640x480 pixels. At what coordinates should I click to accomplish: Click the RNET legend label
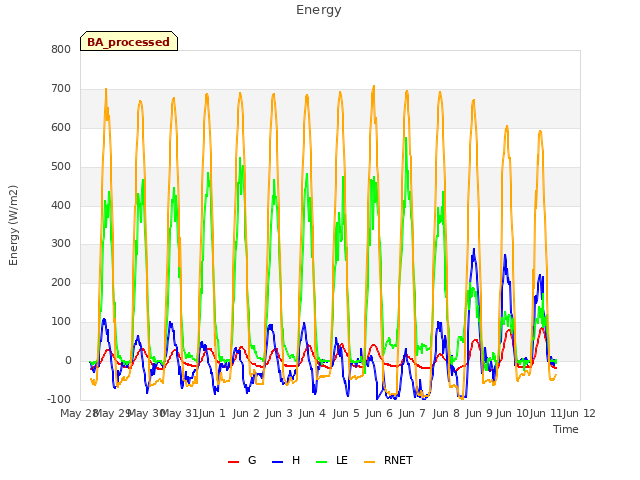click(x=398, y=460)
